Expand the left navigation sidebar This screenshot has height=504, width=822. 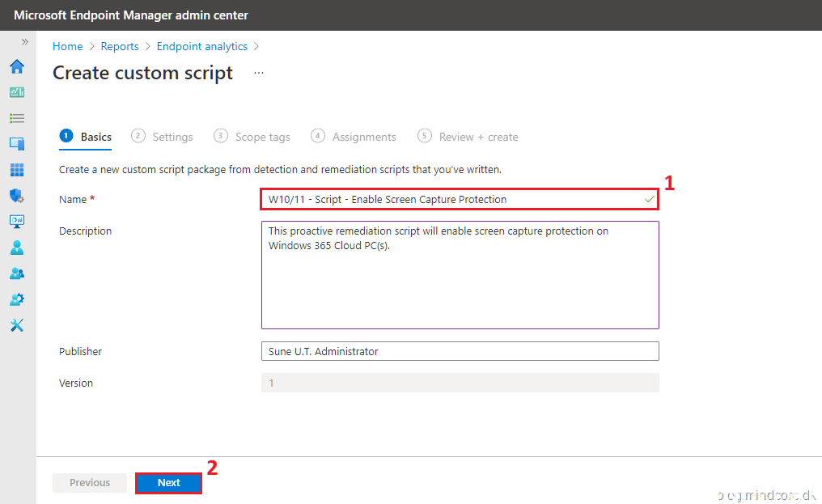tap(24, 41)
